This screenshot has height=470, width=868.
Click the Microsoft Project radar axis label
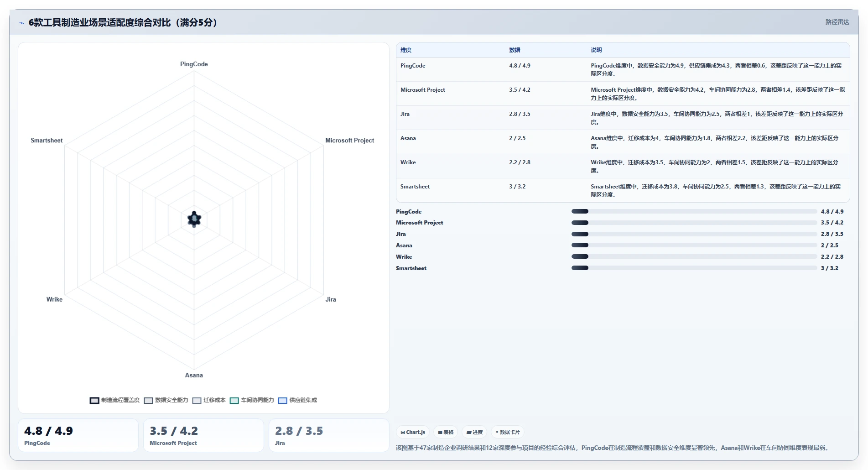pyautogui.click(x=349, y=141)
